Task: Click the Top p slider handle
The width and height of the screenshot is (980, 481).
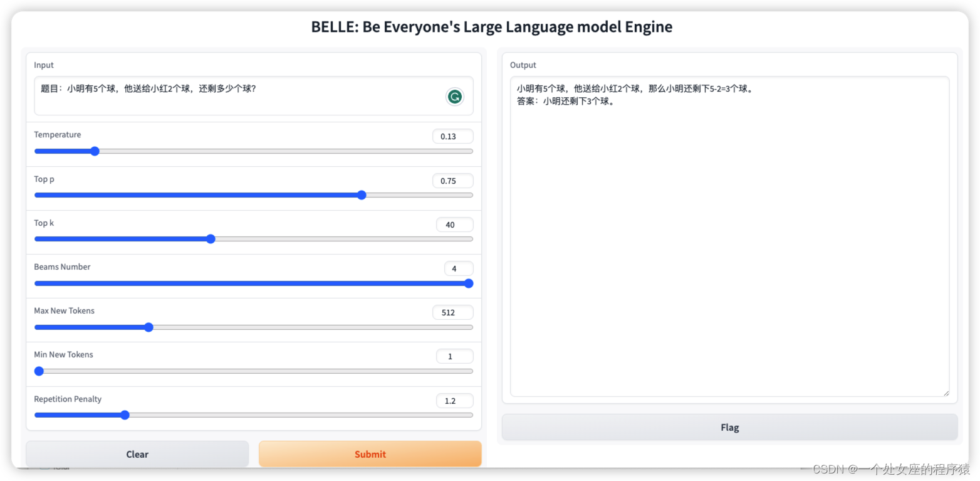Action: click(x=362, y=195)
